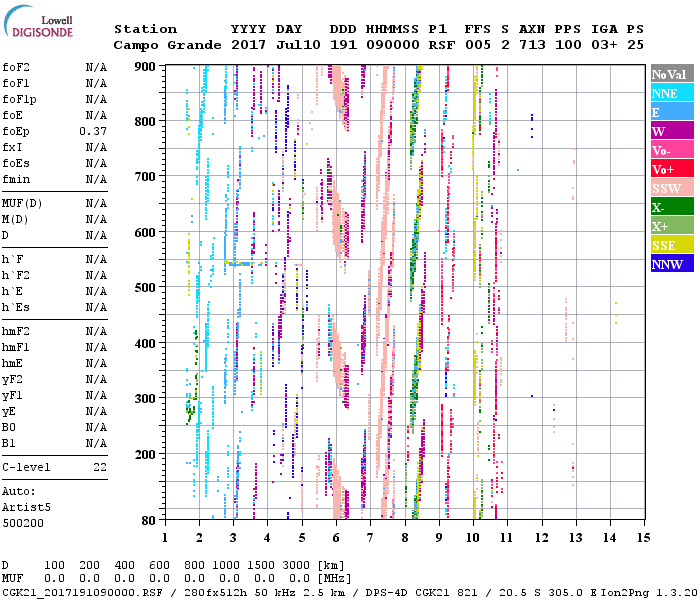700x600 pixels.
Task: Select the E blue legend swatch
Action: pos(672,112)
